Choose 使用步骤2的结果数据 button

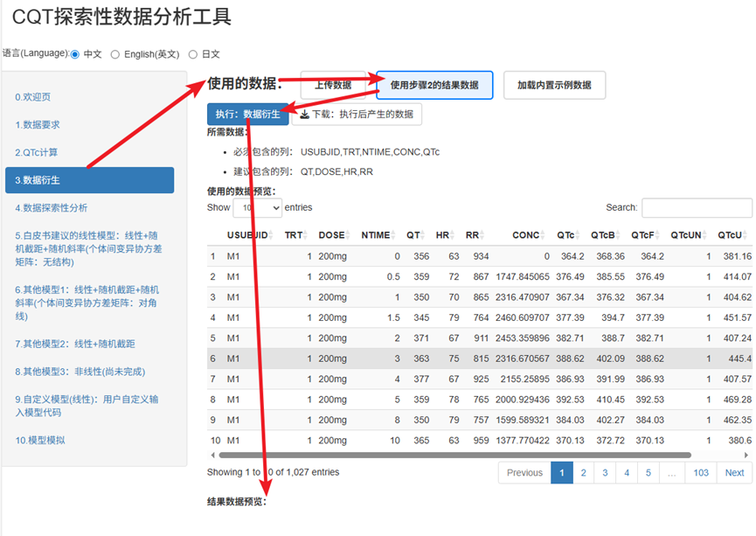434,86
